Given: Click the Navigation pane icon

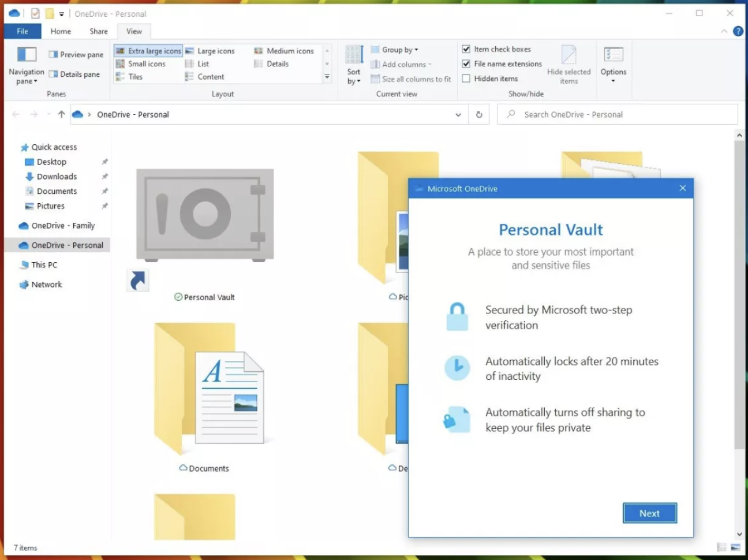Looking at the screenshot, I should (27, 54).
